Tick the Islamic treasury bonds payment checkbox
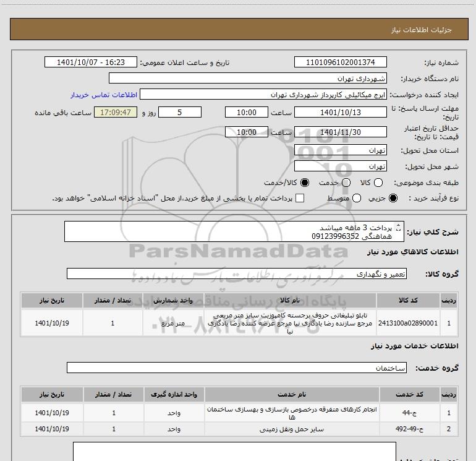The width and height of the screenshot is (476, 461). click(300, 198)
